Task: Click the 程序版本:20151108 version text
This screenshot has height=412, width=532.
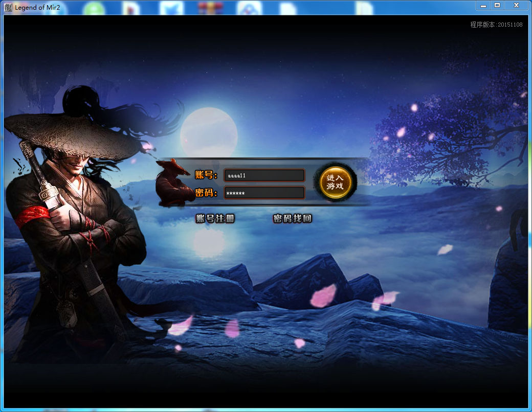Action: pos(496,25)
